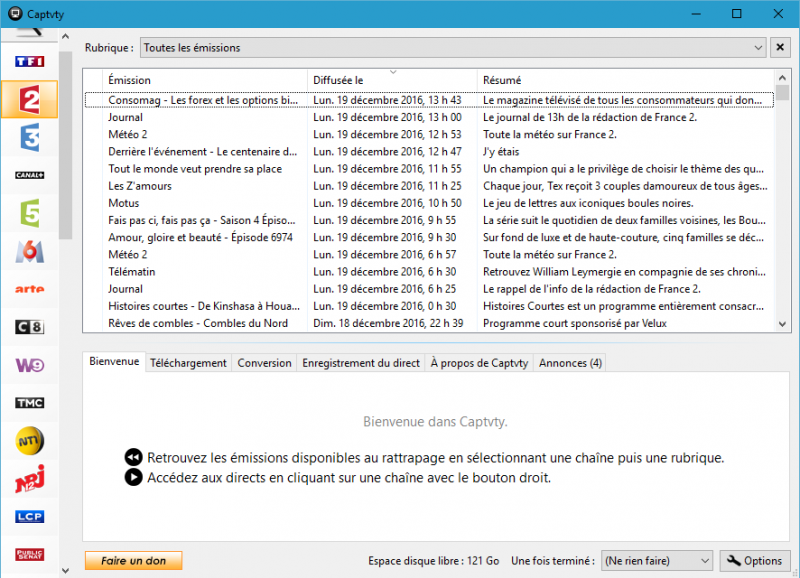Open the Rubrique dropdown list
Screen dimensions: 800x578
pos(453,48)
